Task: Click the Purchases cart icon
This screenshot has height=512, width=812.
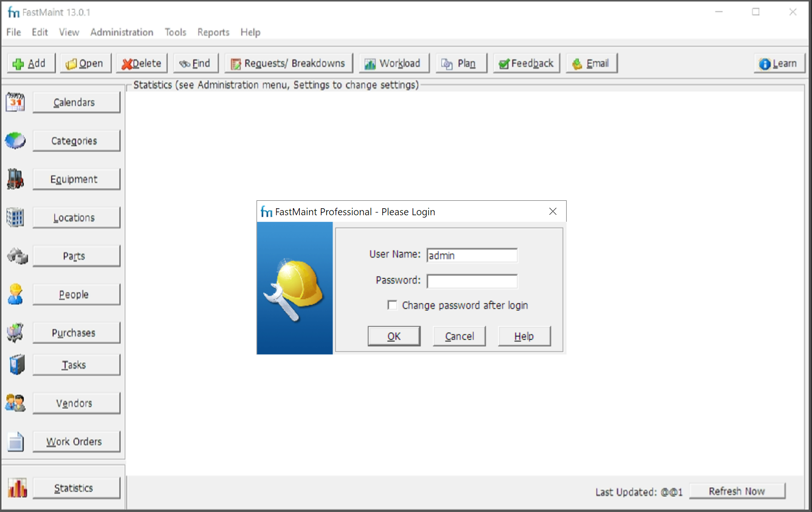Action: click(x=15, y=333)
